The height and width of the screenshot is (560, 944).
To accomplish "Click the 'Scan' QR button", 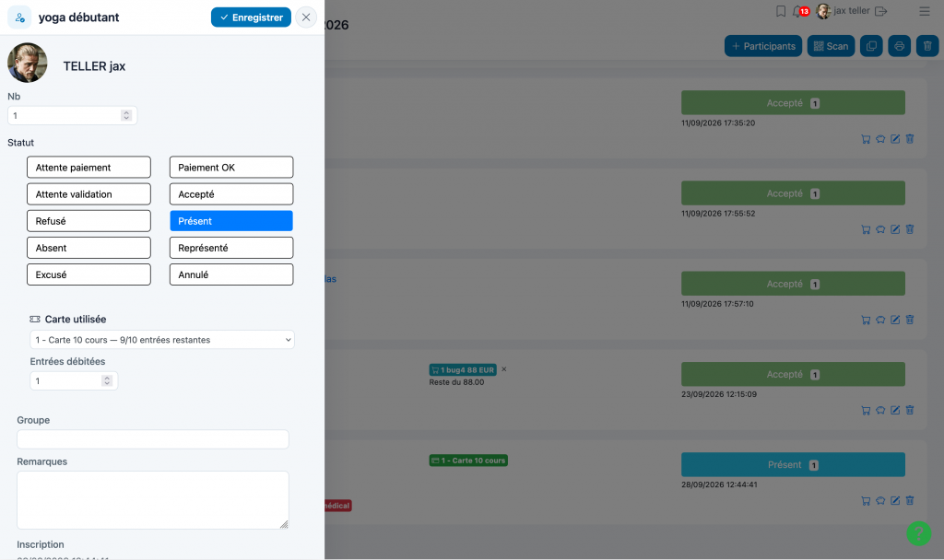I will pos(831,46).
